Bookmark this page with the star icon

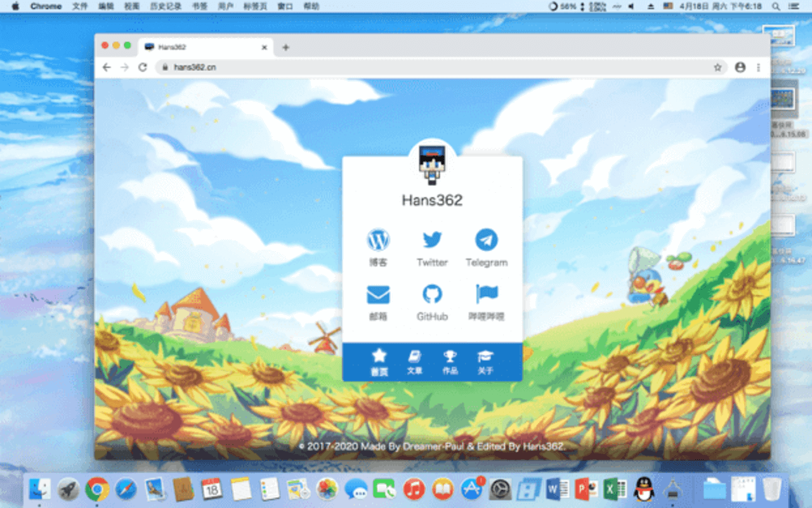pyautogui.click(x=717, y=67)
